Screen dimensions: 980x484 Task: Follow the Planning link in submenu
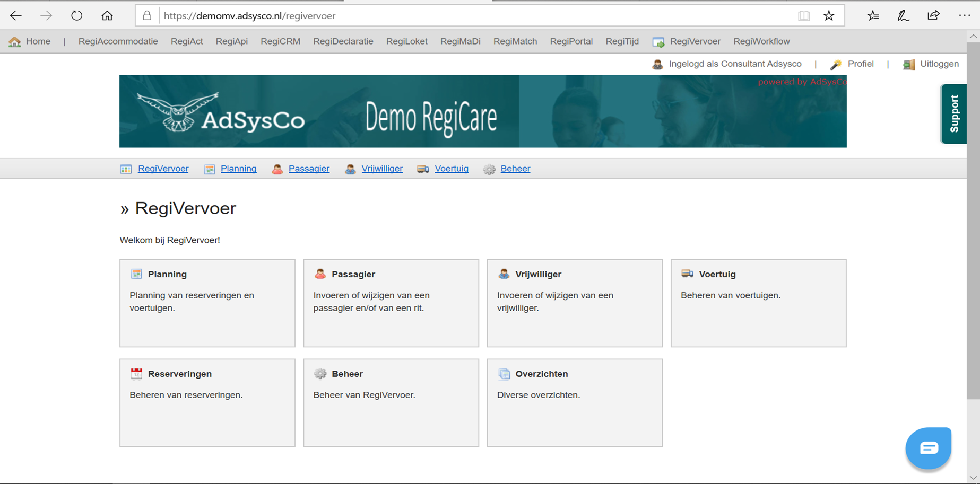click(x=238, y=169)
